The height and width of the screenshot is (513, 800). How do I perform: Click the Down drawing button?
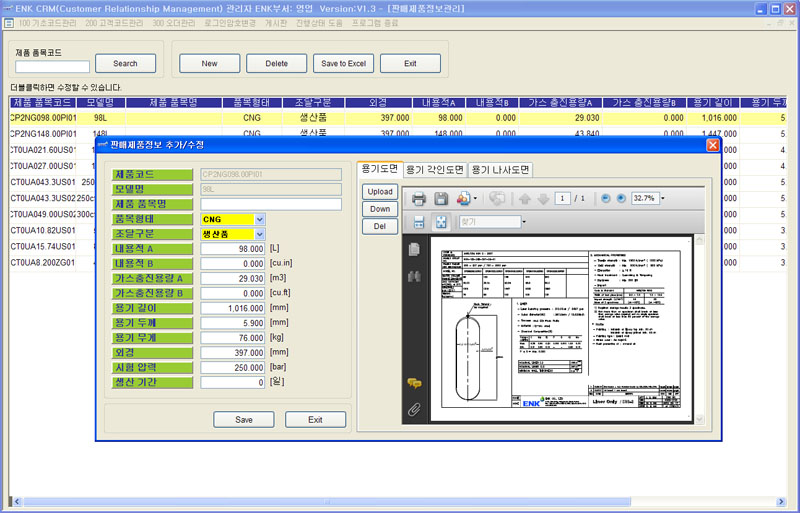380,209
